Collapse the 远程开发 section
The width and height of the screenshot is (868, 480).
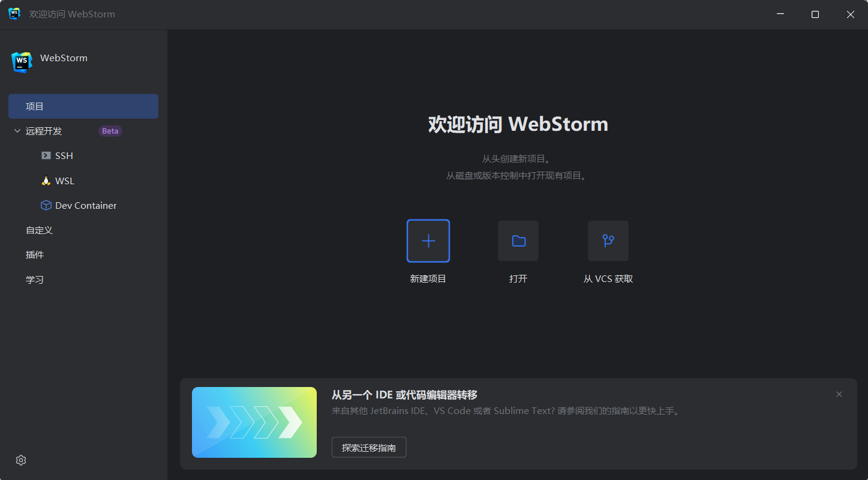point(17,131)
